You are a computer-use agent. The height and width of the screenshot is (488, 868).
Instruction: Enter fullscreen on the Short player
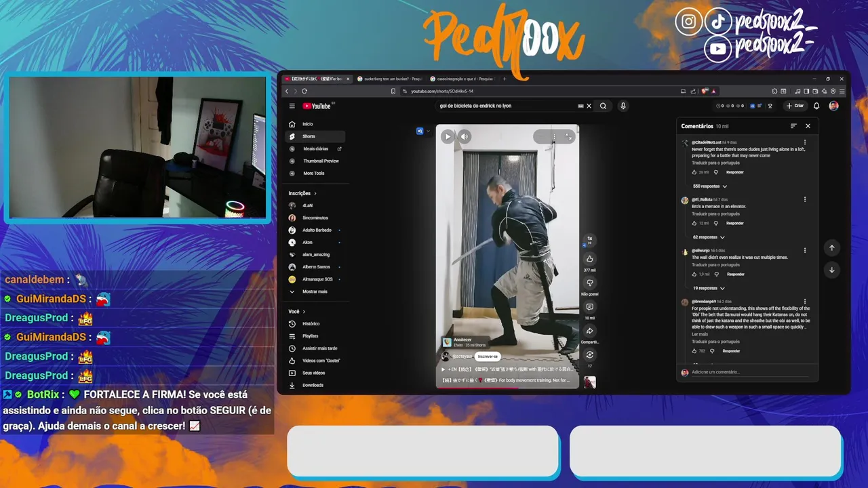[568, 136]
